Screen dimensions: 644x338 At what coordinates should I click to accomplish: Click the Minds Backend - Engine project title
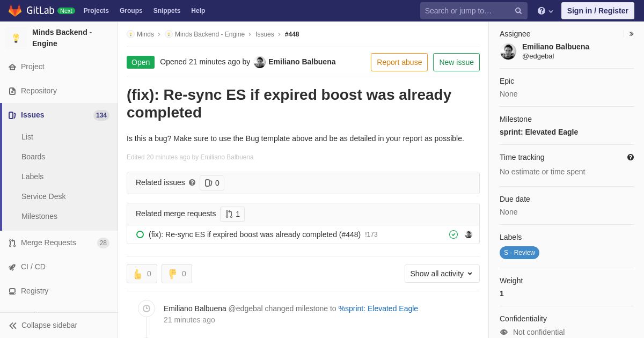tap(62, 38)
